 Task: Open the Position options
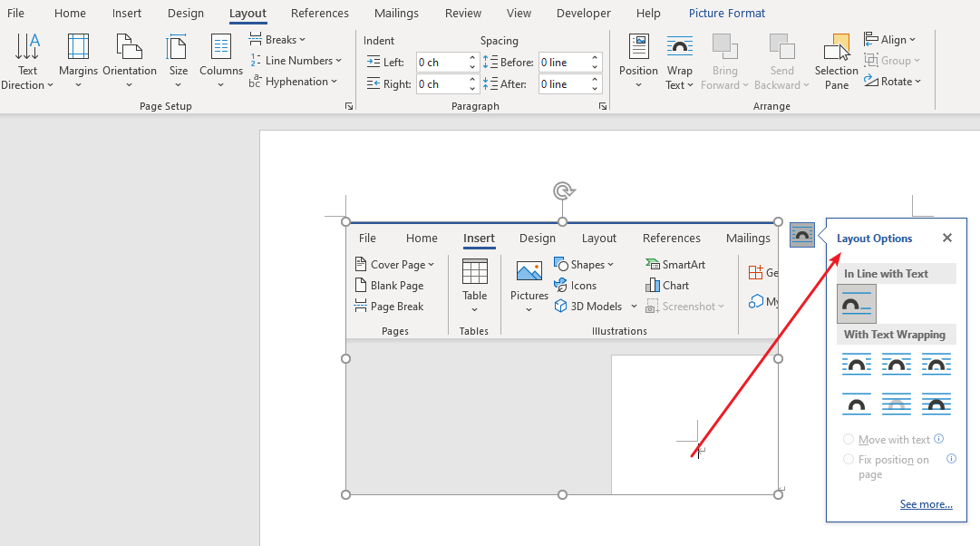[638, 62]
